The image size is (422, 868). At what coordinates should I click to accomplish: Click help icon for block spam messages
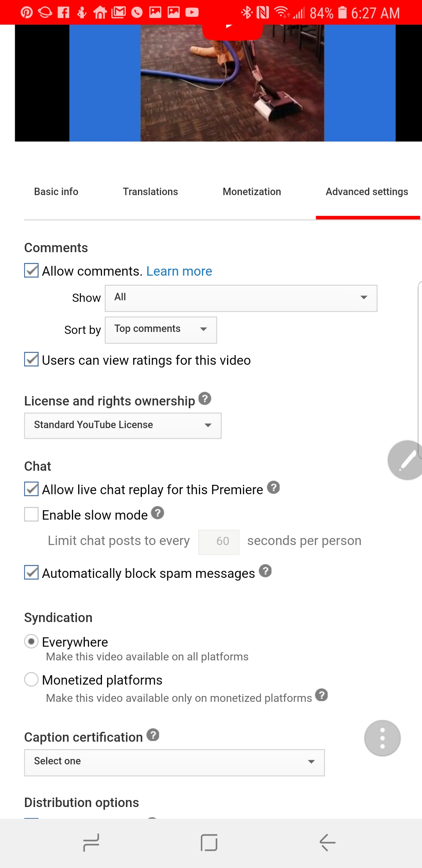[x=265, y=571]
